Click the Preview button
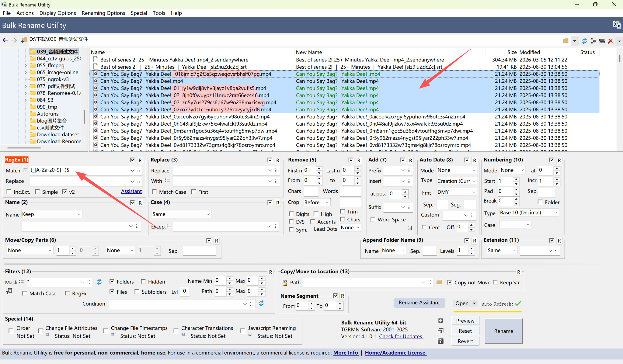The height and width of the screenshot is (364, 623). (x=465, y=321)
